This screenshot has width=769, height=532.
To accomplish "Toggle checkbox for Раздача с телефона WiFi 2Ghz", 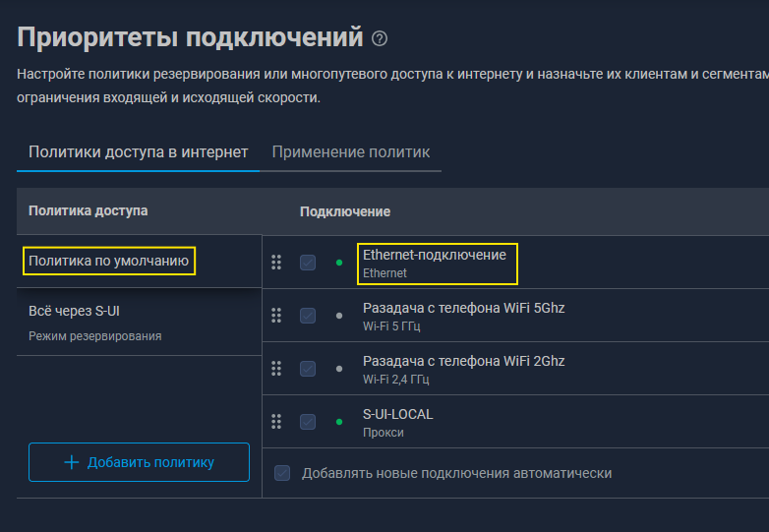I will point(308,369).
